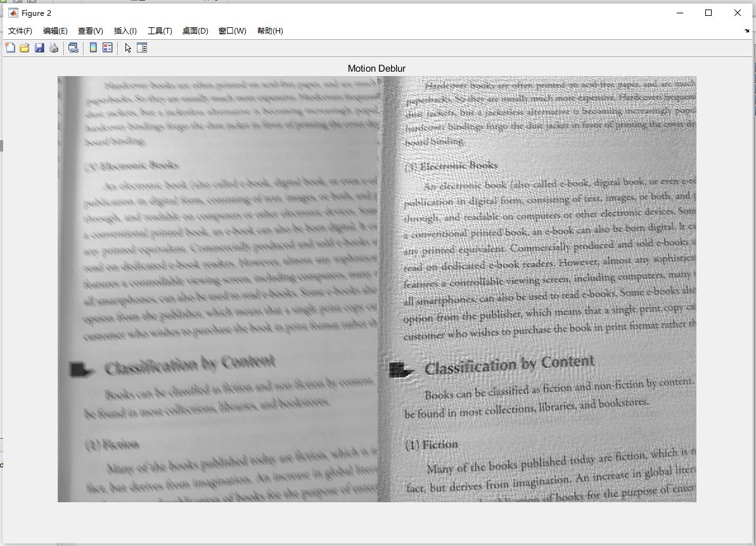Click the 'Motion Deblur' plot title

point(376,68)
